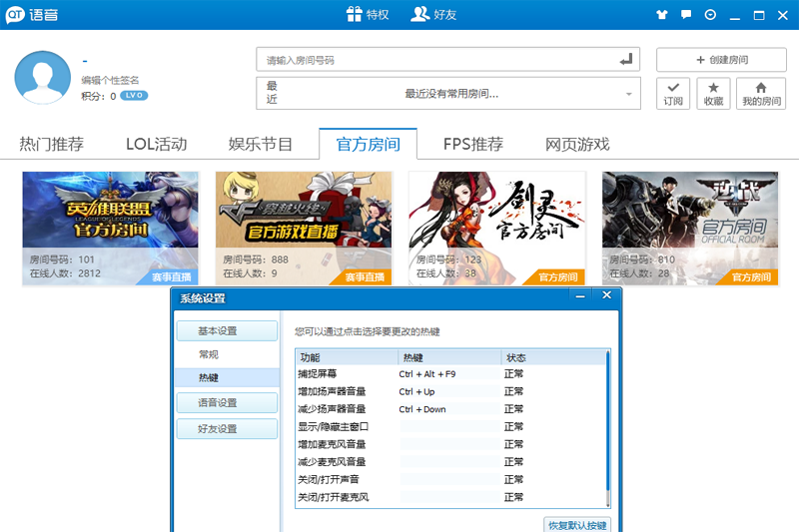Click the user avatar picture
Viewport: 799px width, 532px height.
click(x=42, y=78)
